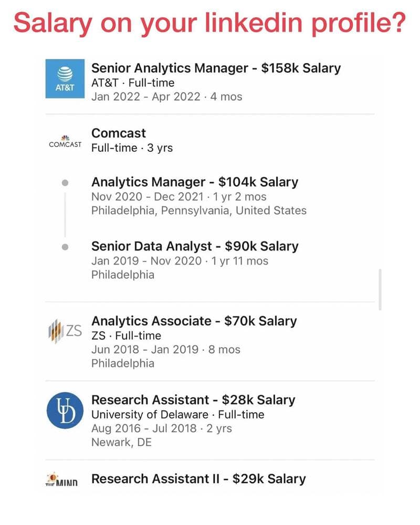The image size is (420, 525).
Task: Click the ZS company logo
Action: 65,331
